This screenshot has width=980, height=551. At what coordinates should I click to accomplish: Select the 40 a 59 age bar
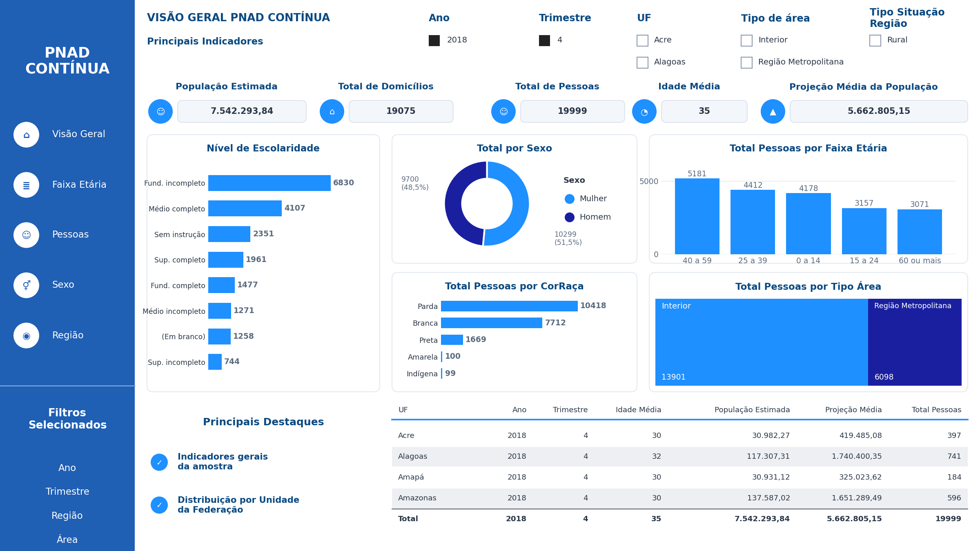click(697, 216)
